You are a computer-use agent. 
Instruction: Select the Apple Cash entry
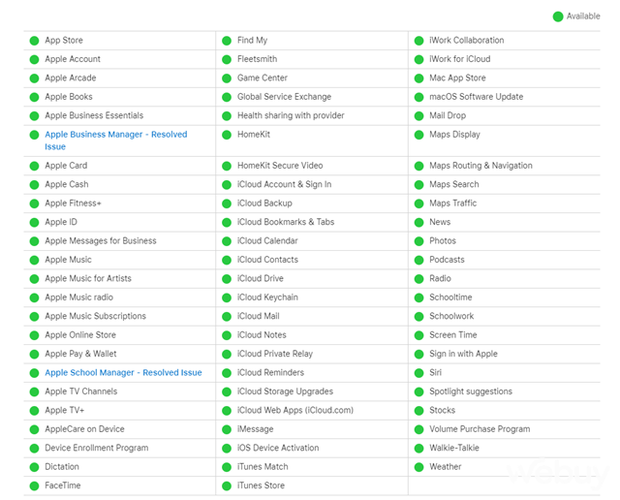(x=66, y=185)
